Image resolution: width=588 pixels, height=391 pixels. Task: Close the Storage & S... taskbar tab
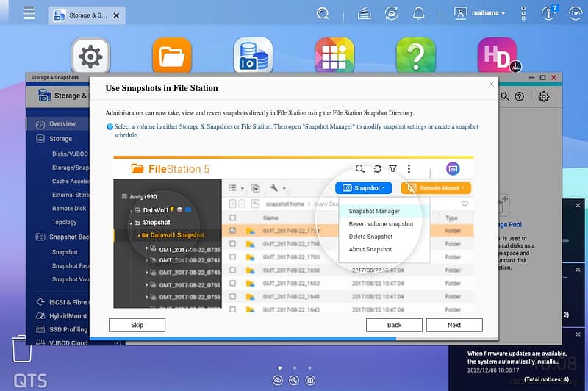[116, 15]
